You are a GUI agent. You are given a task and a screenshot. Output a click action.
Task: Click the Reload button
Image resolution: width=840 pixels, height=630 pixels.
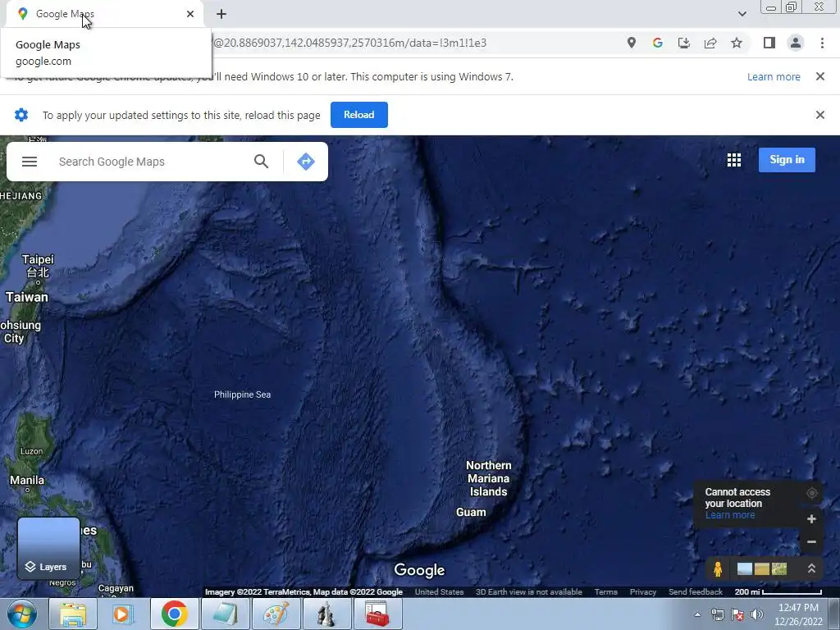359,115
